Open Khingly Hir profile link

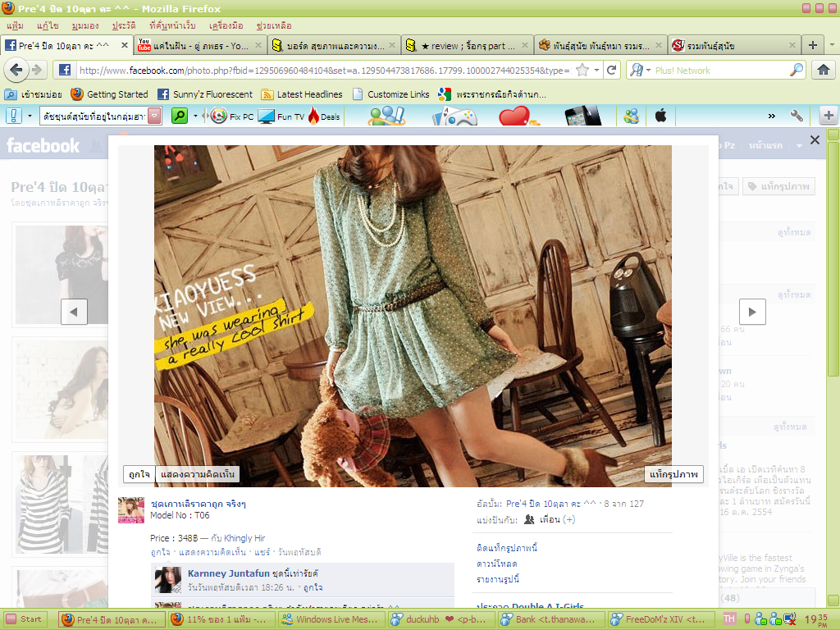[244, 538]
